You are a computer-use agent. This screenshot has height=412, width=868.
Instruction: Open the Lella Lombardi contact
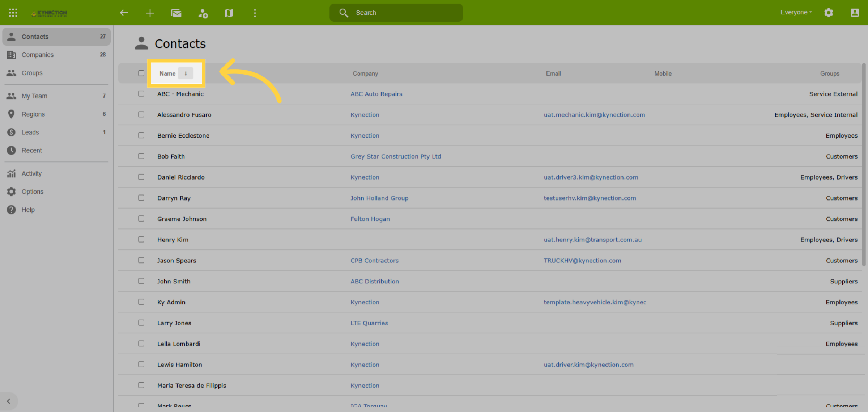[x=179, y=344]
